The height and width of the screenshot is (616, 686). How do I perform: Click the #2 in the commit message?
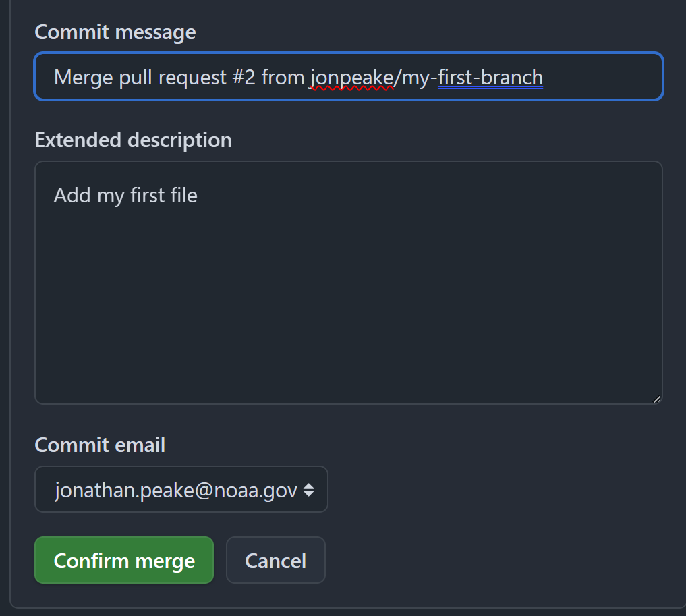pos(244,78)
